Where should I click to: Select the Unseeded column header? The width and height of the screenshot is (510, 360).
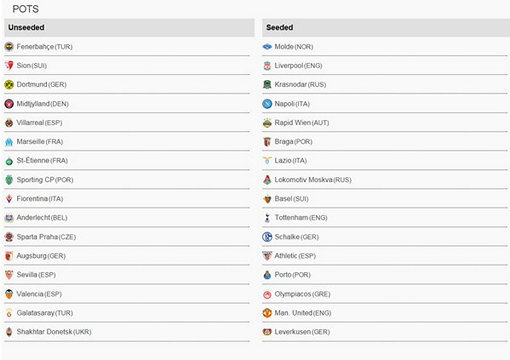pos(129,27)
